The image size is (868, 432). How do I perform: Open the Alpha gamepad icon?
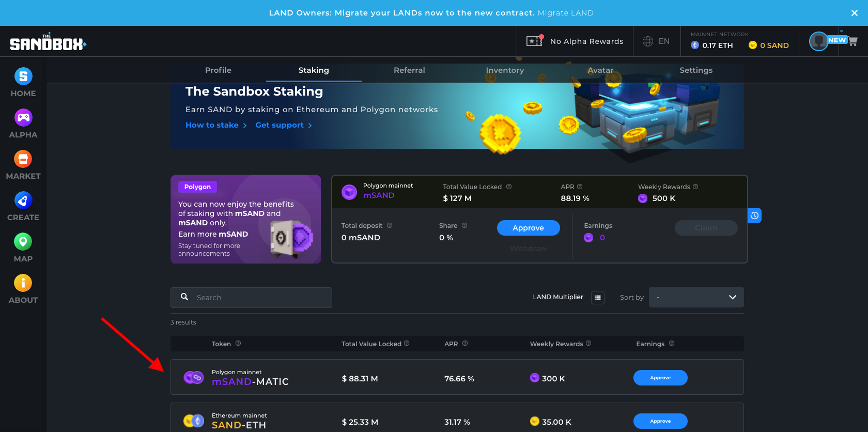[23, 118]
